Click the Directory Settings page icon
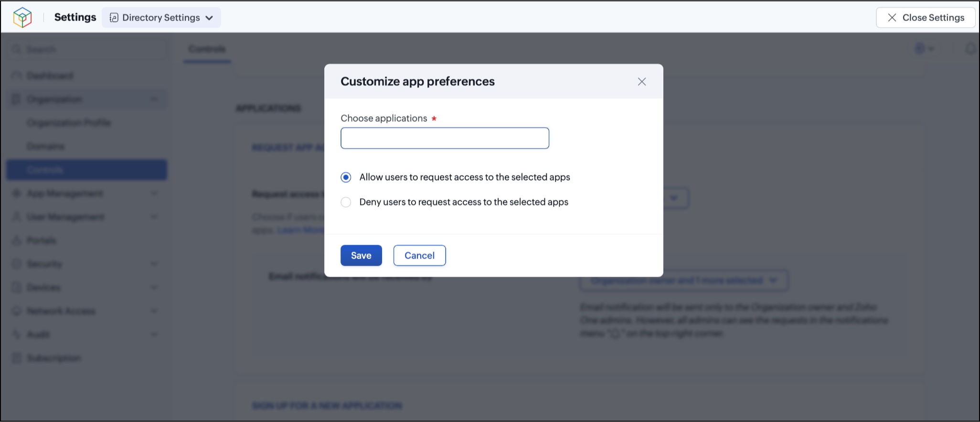The height and width of the screenshot is (422, 980). coord(114,18)
